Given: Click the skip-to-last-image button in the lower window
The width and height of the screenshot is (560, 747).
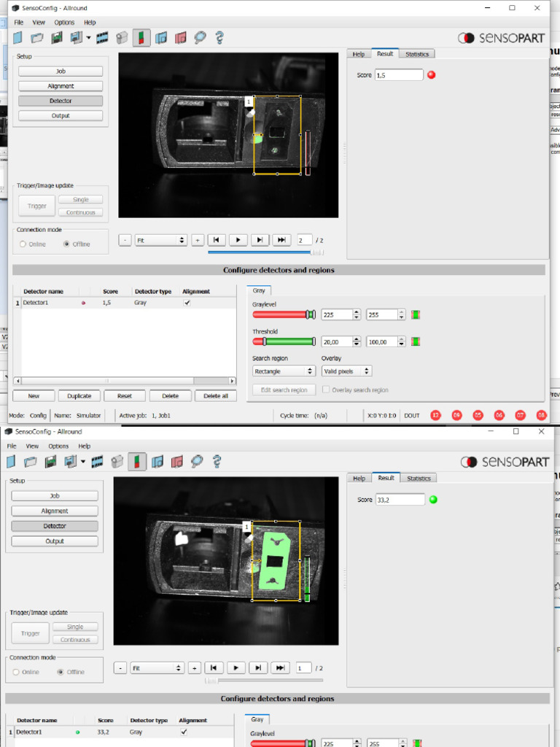Looking at the screenshot, I should tap(280, 668).
